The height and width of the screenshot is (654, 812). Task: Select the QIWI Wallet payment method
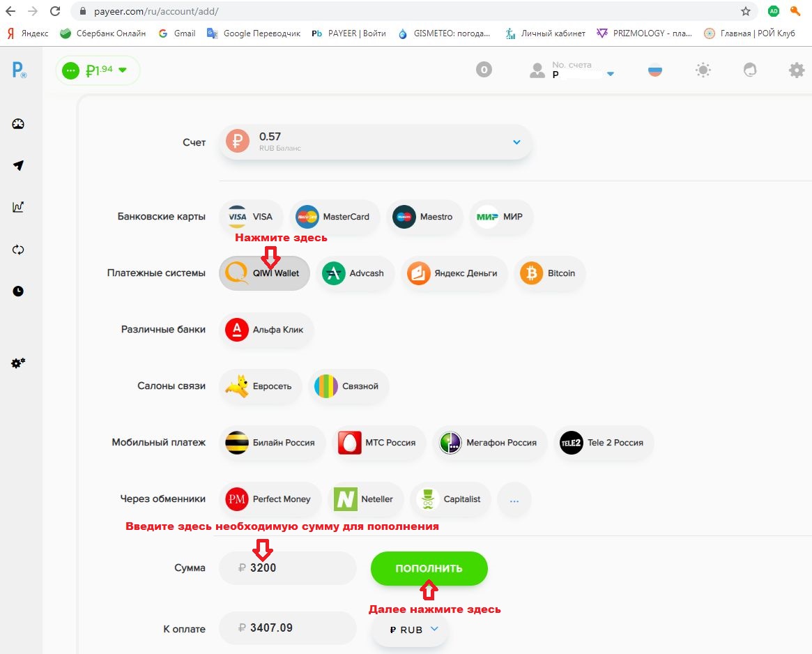[x=264, y=273]
